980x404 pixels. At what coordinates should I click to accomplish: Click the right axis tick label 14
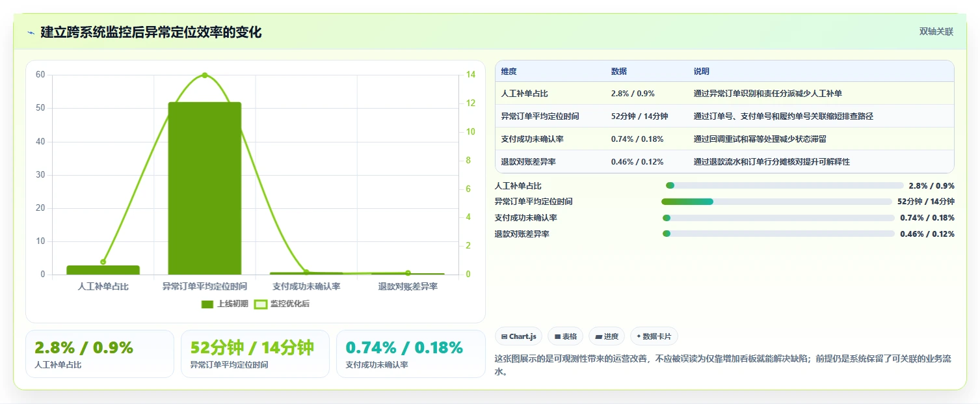(x=471, y=75)
